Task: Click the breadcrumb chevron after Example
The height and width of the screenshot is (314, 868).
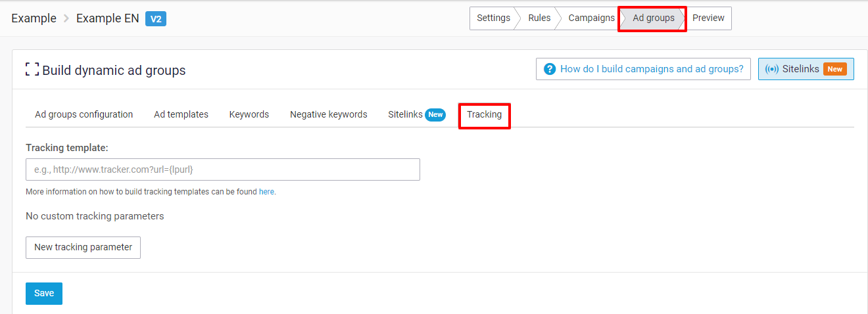Action: 66,18
